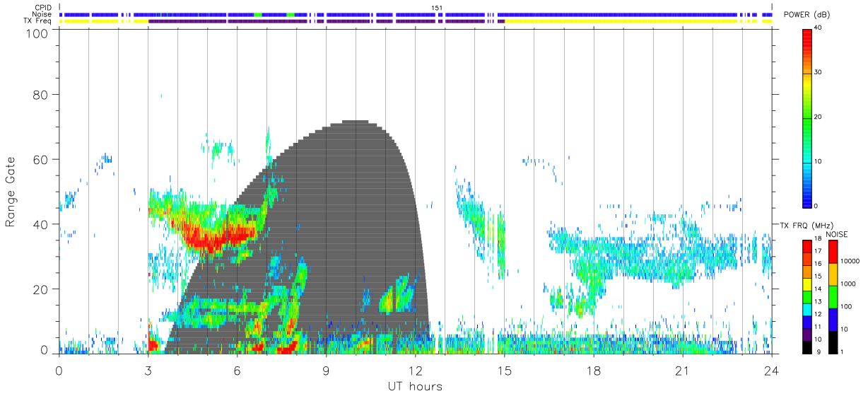Screen dimensions: 868x401
Task: Click the POWER (dB) color bar
Action: (808, 117)
